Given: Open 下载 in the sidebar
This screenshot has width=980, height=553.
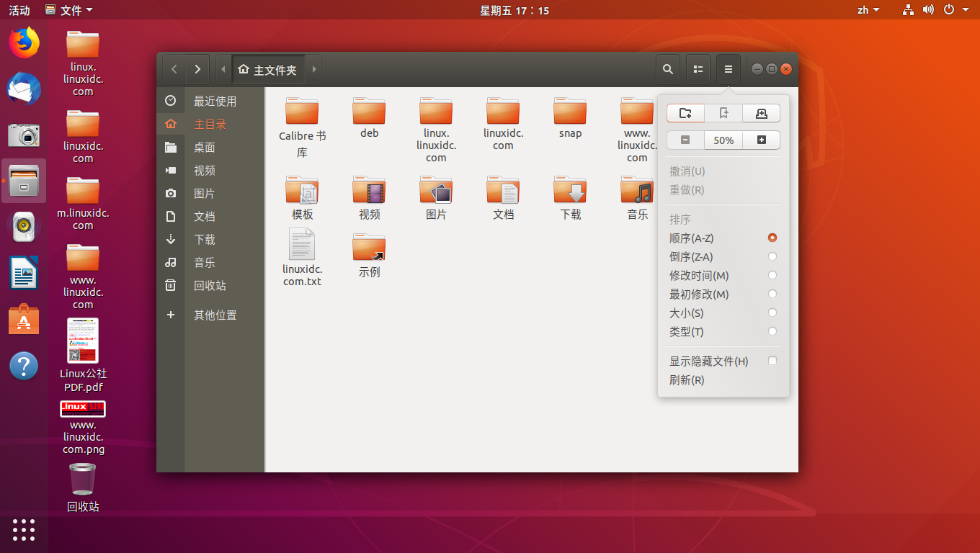Looking at the screenshot, I should 210,240.
